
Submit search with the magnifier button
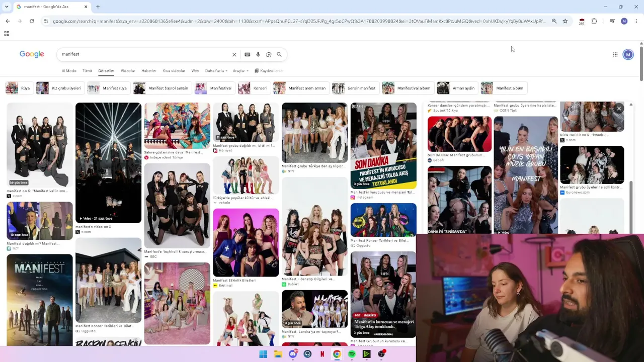click(x=279, y=54)
